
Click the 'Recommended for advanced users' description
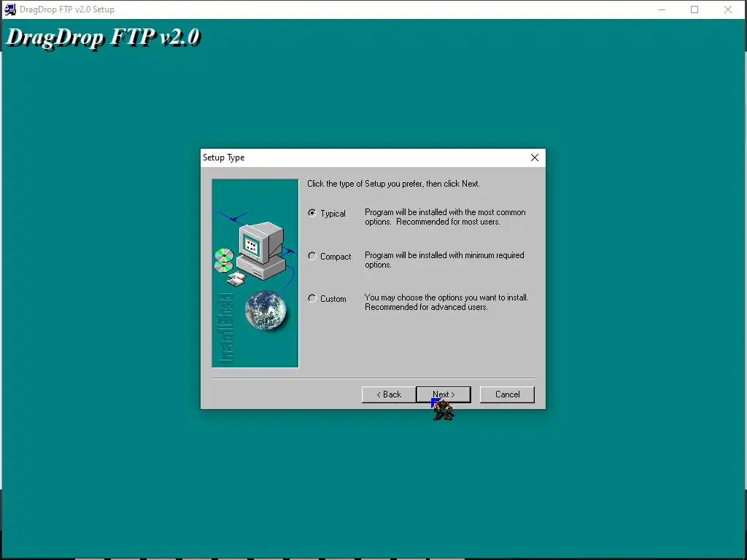tap(446, 303)
